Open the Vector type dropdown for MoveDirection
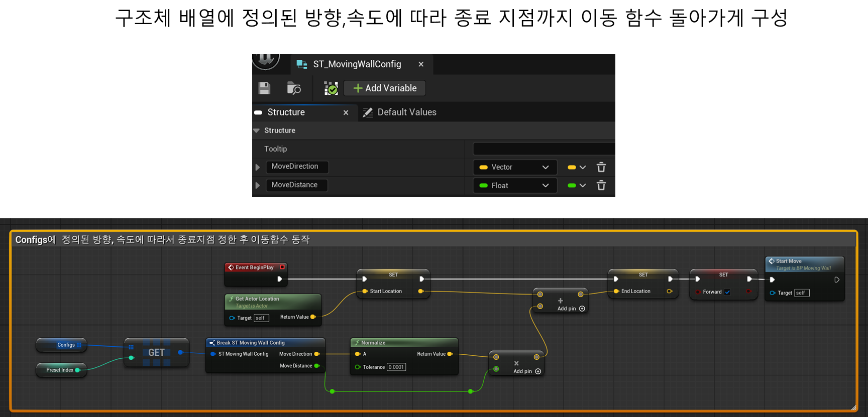Screen dimensions: 868x417 pos(515,167)
